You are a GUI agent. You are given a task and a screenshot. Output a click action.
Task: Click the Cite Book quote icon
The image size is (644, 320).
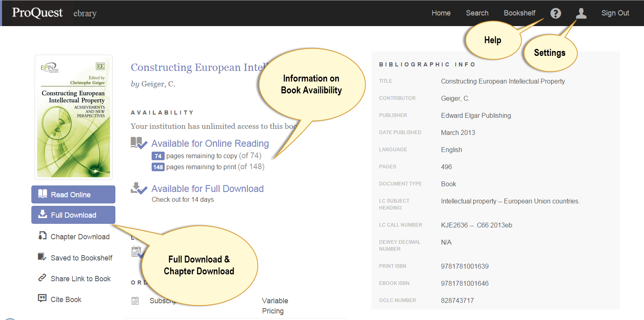pyautogui.click(x=42, y=298)
